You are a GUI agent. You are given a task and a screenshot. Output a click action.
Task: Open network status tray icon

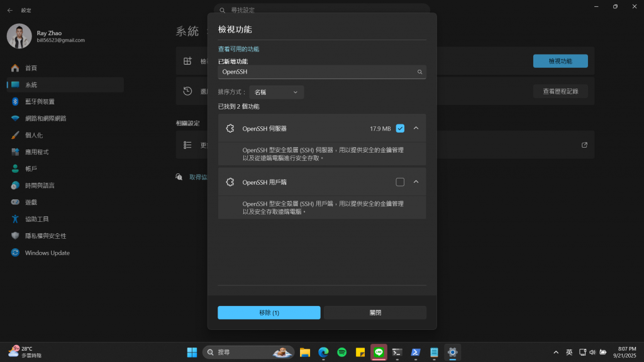(x=582, y=352)
